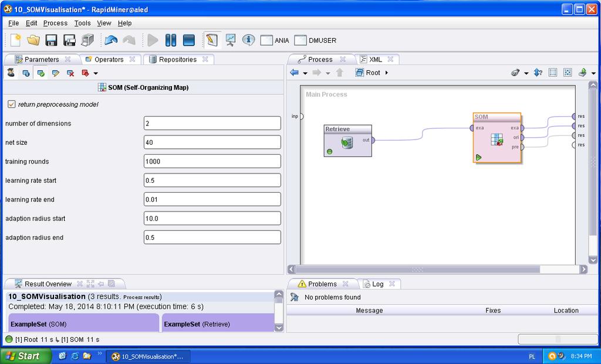Screen dimensions: 601x364
Task: Run the process with Play button
Action: click(153, 40)
